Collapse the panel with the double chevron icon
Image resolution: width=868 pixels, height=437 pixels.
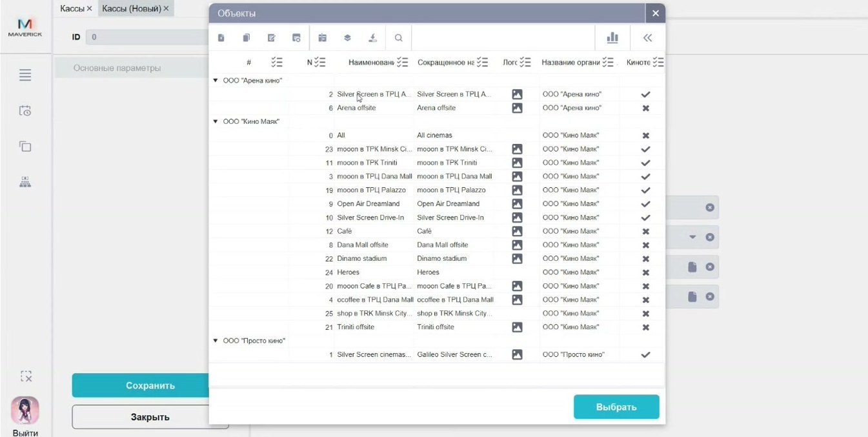tap(647, 38)
